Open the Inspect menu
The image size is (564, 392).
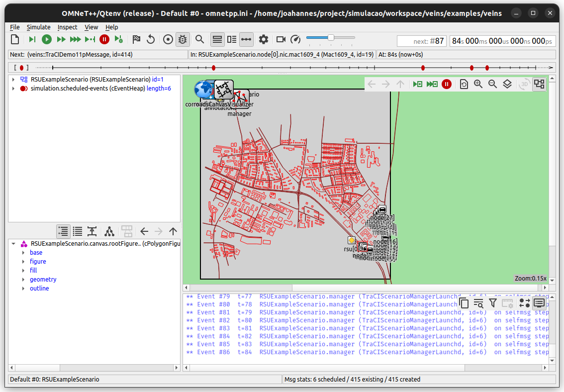click(67, 27)
